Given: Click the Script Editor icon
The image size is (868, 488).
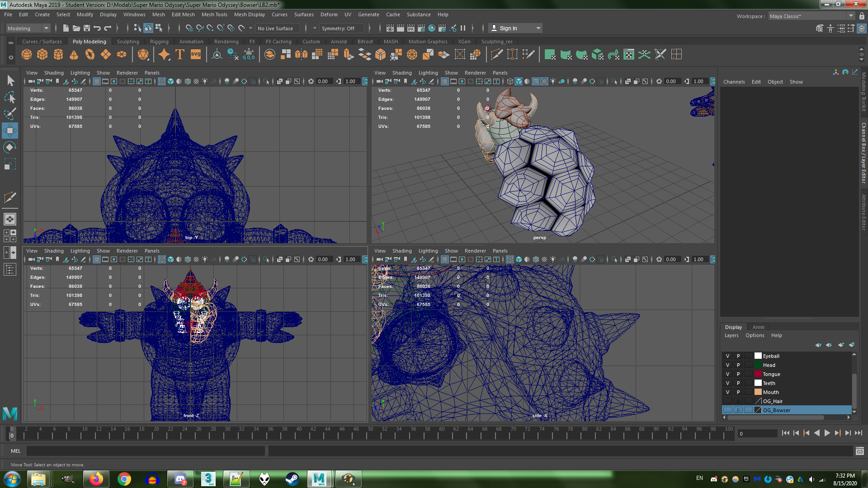Looking at the screenshot, I should click(860, 451).
